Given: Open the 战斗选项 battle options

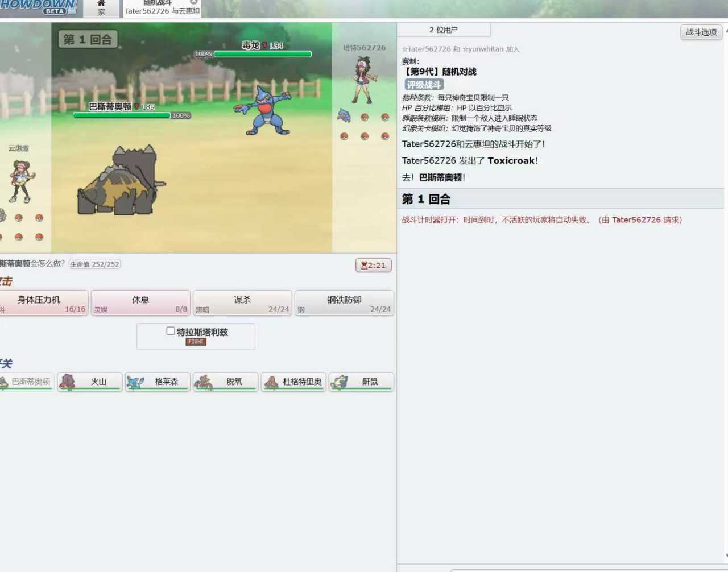Looking at the screenshot, I should coord(701,32).
